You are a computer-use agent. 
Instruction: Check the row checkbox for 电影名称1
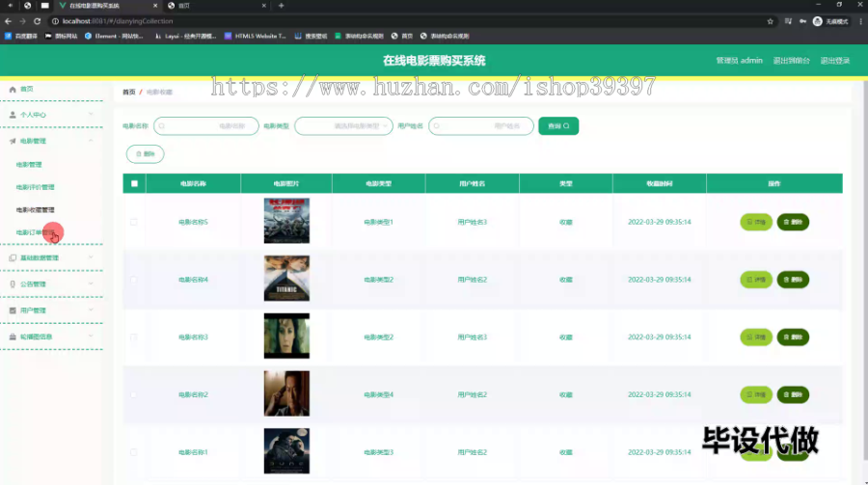(x=133, y=452)
